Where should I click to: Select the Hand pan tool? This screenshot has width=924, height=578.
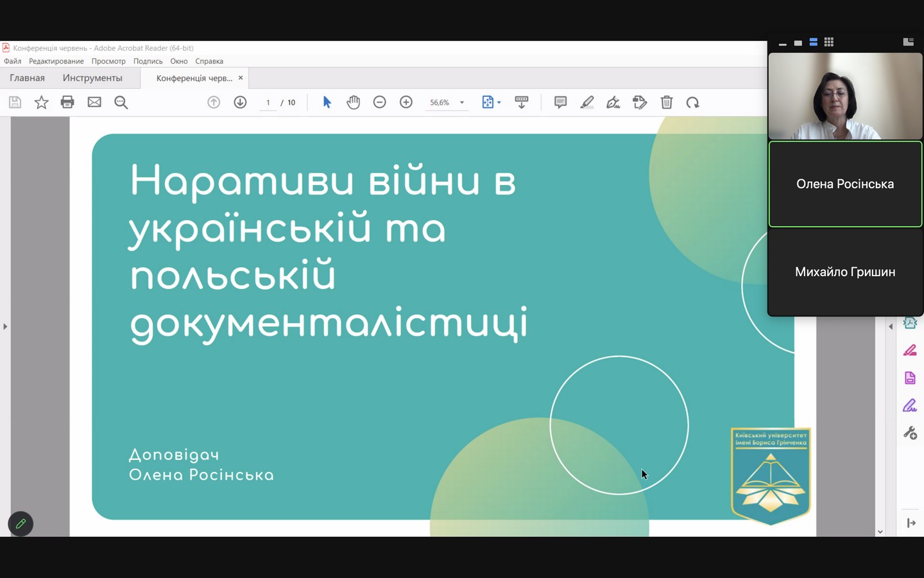[x=353, y=102]
